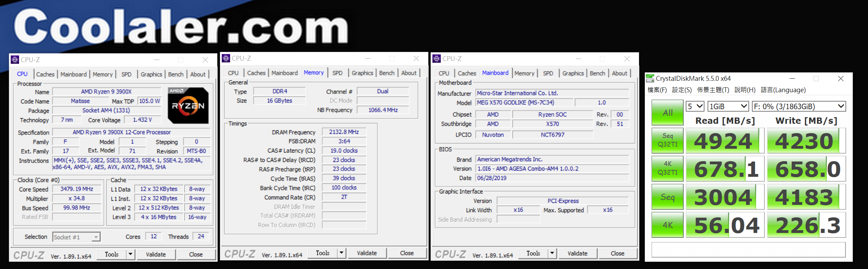
Task: Click the AMD Ryzen processor logo
Action: click(188, 105)
